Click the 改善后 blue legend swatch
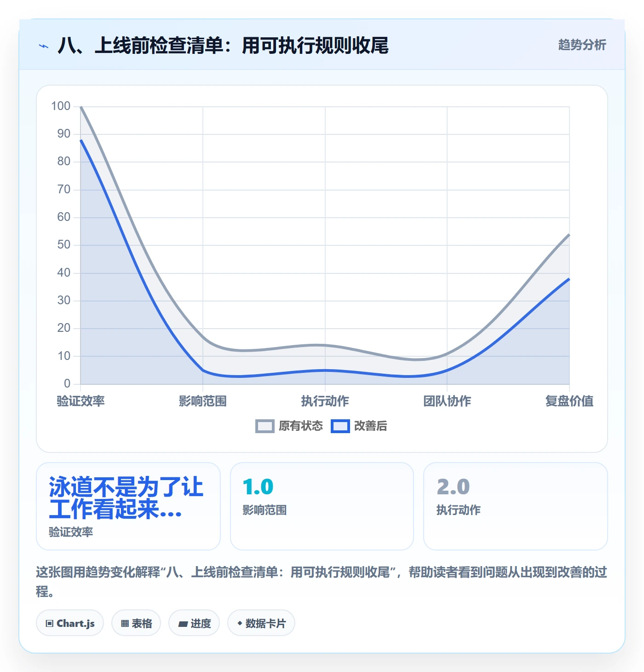Viewport: 644px width, 672px height. click(x=340, y=426)
